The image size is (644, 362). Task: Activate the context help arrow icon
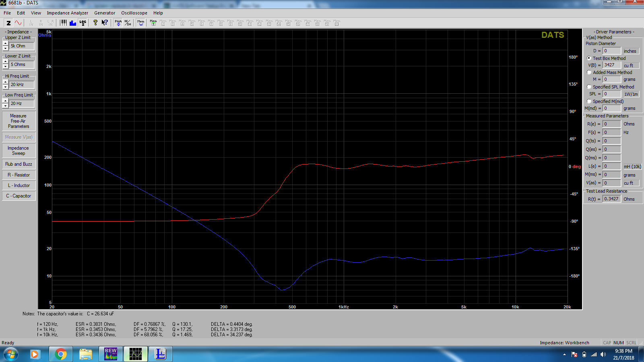[x=105, y=23]
